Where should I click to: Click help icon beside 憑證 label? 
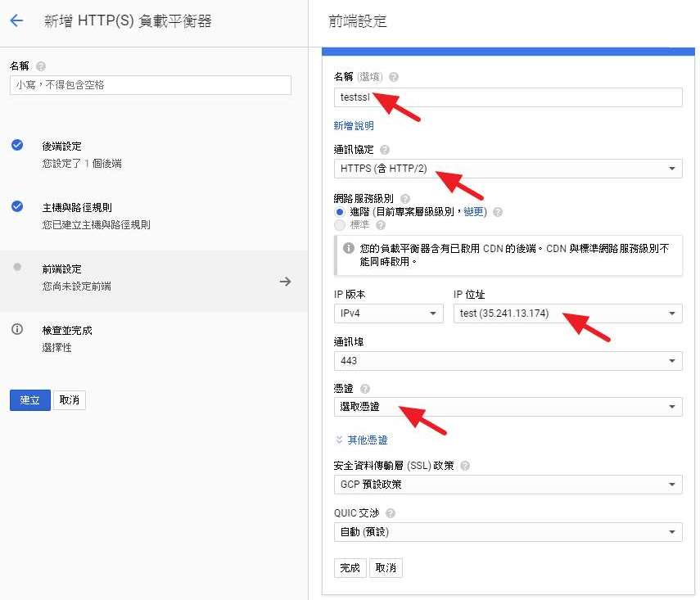(365, 389)
